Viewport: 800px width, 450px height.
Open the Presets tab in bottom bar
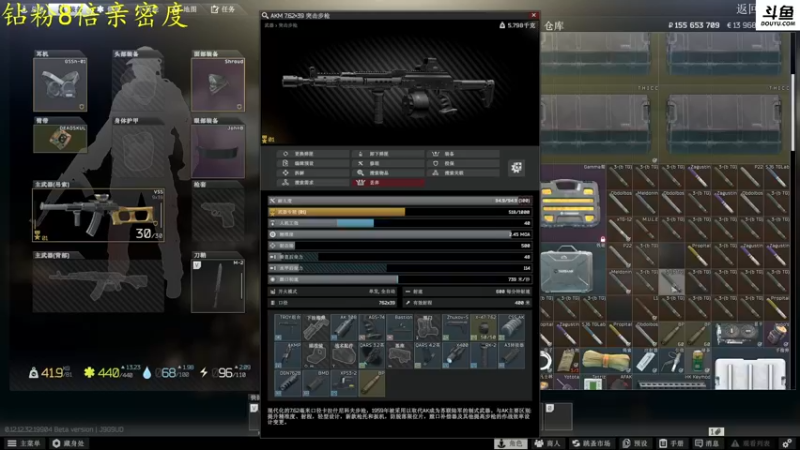[x=636, y=443]
